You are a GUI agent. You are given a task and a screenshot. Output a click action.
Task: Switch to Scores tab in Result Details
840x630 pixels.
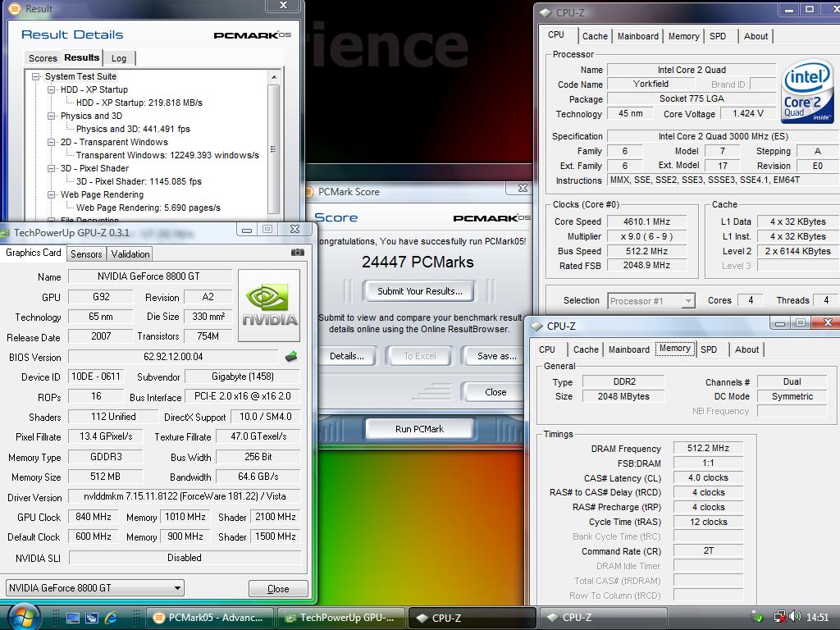click(x=43, y=58)
